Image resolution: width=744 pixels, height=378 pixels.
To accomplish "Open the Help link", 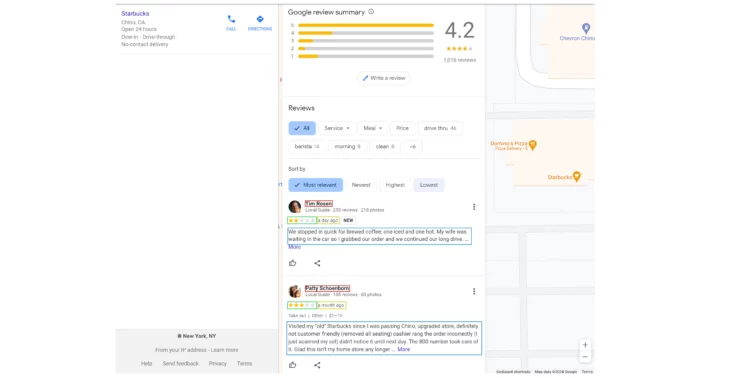I will tap(146, 363).
